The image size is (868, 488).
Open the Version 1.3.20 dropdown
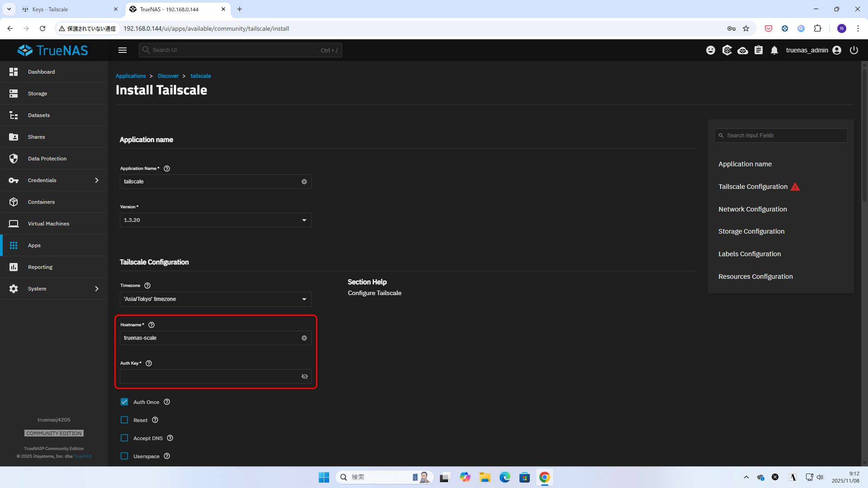pyautogui.click(x=216, y=220)
